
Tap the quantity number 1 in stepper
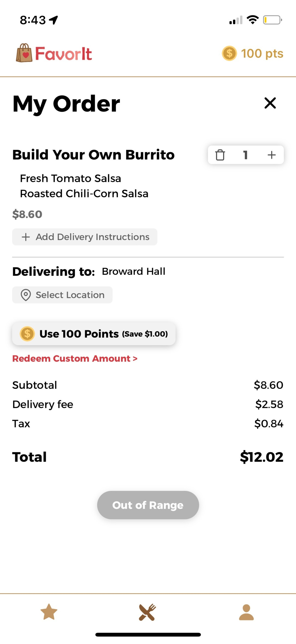pos(246,155)
